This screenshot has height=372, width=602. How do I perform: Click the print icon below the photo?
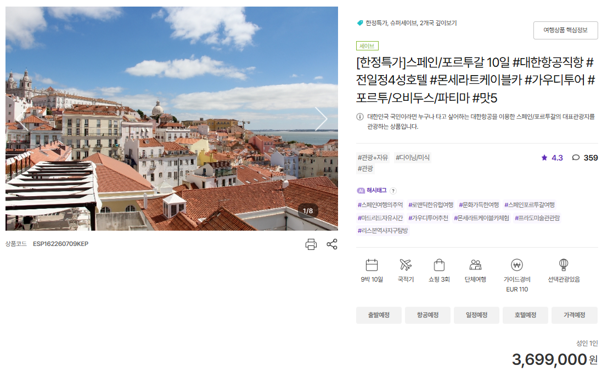click(x=311, y=244)
